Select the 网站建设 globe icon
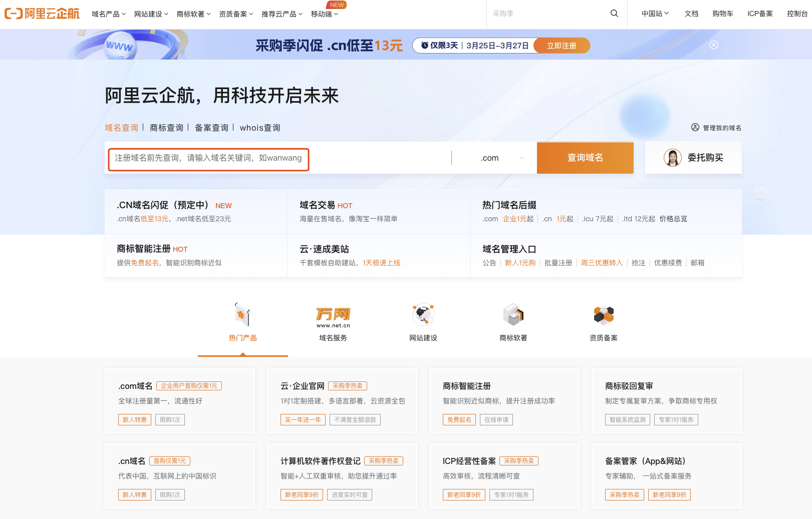The height and width of the screenshot is (519, 812). tap(423, 315)
